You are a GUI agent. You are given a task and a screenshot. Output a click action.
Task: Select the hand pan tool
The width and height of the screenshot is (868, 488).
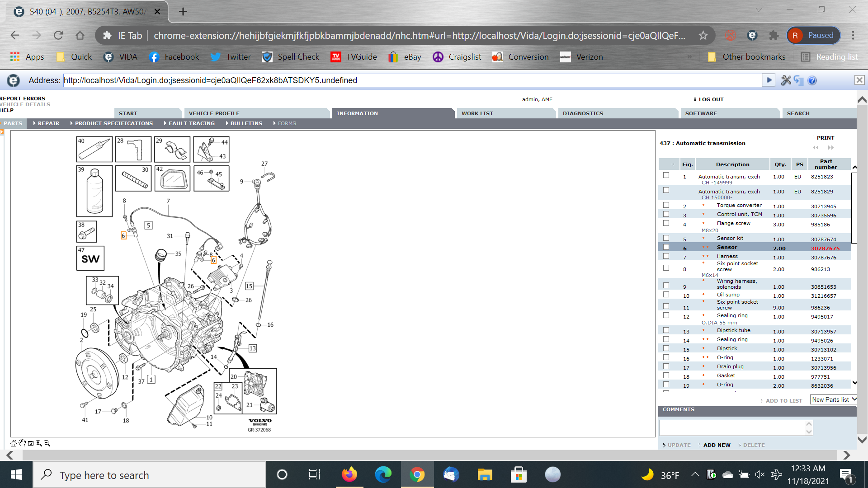pyautogui.click(x=22, y=443)
